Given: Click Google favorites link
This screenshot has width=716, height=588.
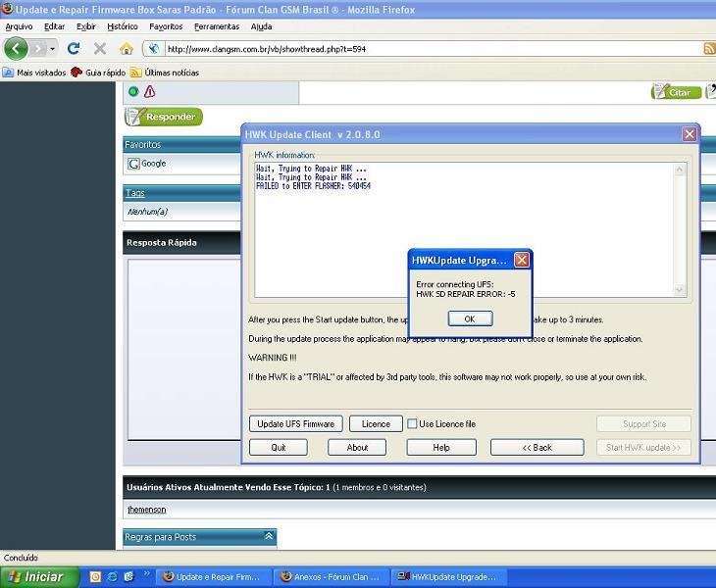Looking at the screenshot, I should 153,164.
